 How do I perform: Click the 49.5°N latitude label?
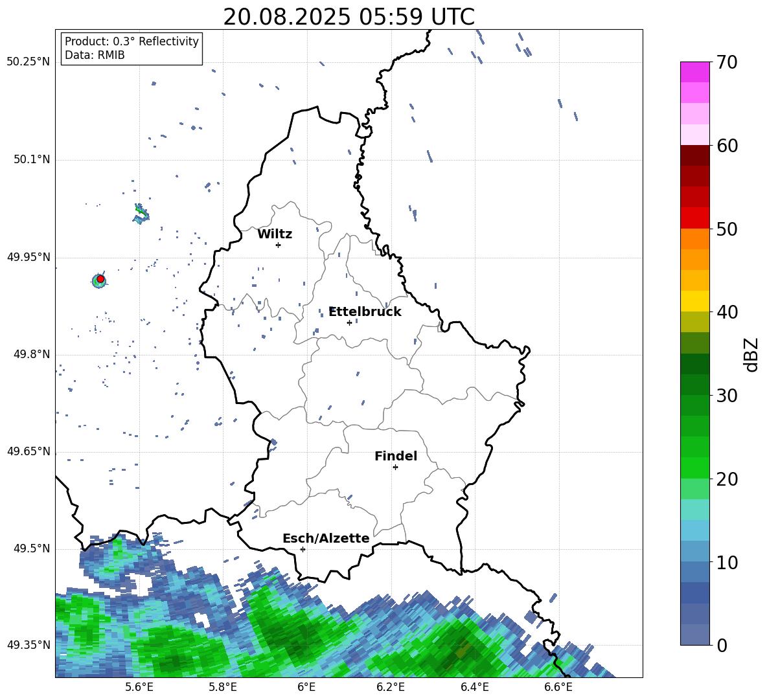[x=32, y=548]
